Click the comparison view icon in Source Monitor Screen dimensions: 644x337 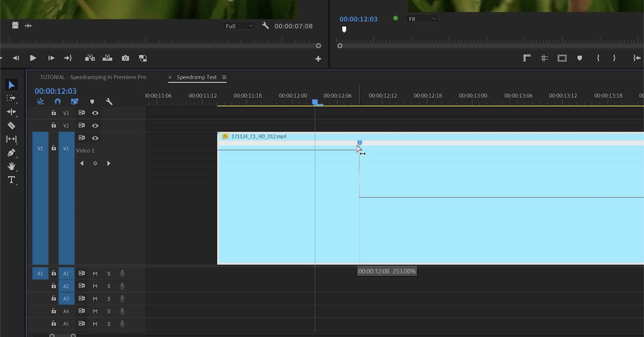[143, 58]
